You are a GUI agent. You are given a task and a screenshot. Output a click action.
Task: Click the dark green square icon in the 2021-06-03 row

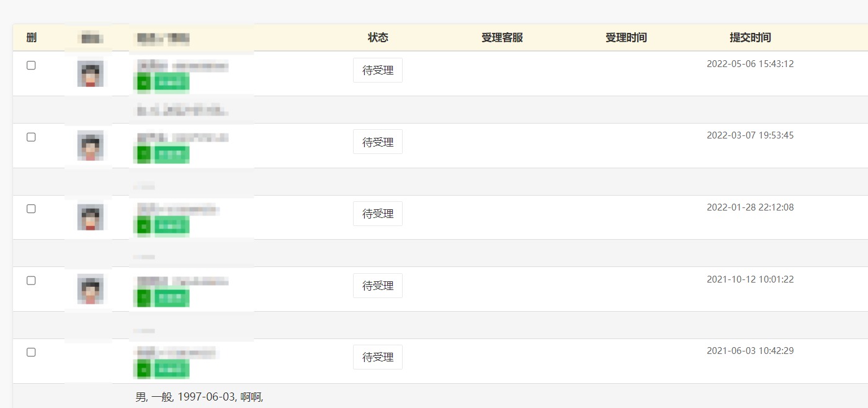tap(143, 370)
